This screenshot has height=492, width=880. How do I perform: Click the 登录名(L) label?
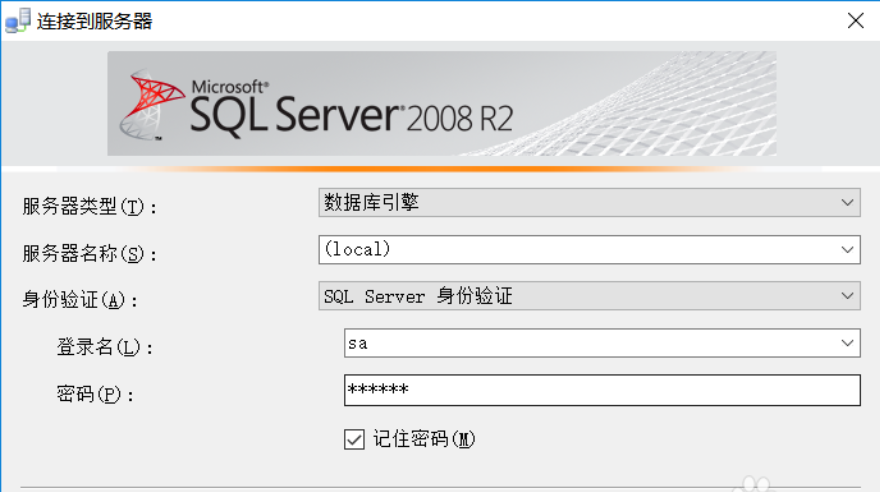click(105, 347)
